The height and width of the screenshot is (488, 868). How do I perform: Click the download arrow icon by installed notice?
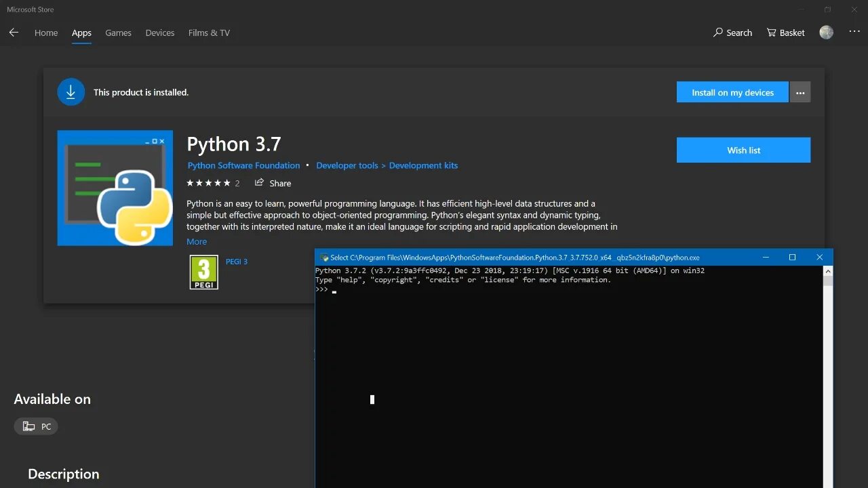tap(71, 92)
